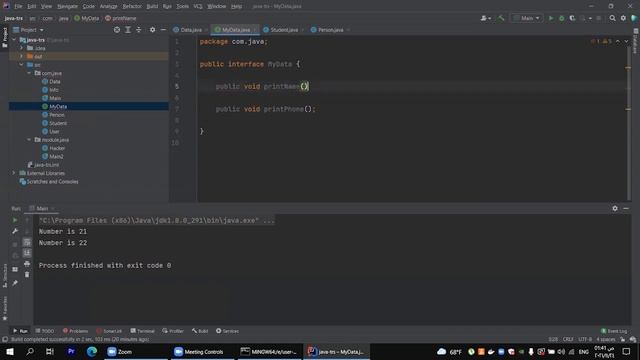Open Windows Start menu
This screenshot has width=640, height=360.
point(10,351)
